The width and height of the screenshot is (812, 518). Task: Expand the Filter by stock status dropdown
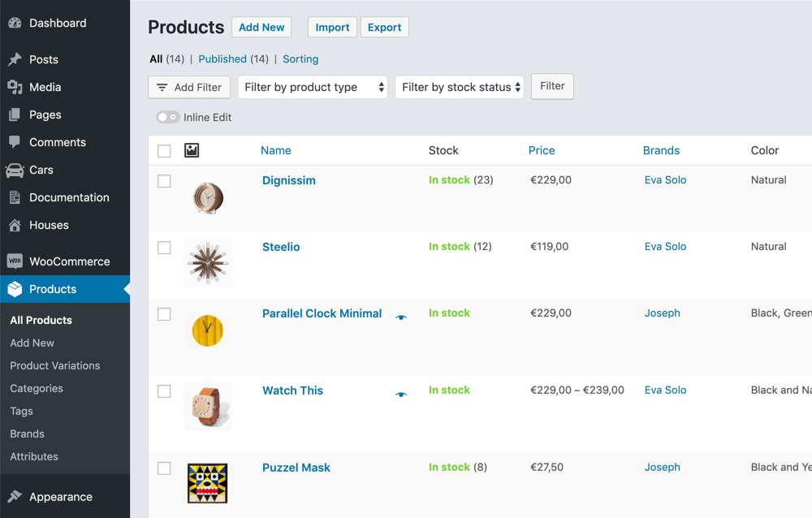460,87
